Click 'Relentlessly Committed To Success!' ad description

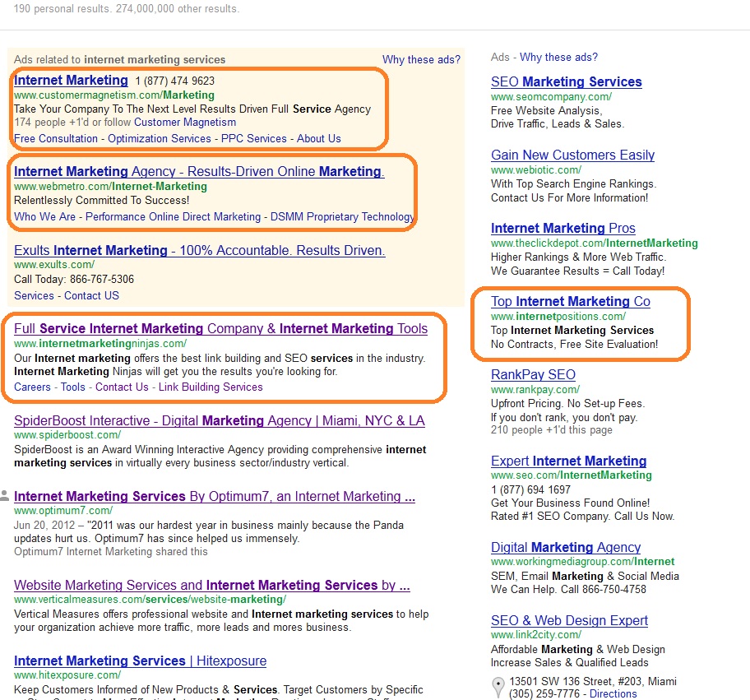click(101, 201)
